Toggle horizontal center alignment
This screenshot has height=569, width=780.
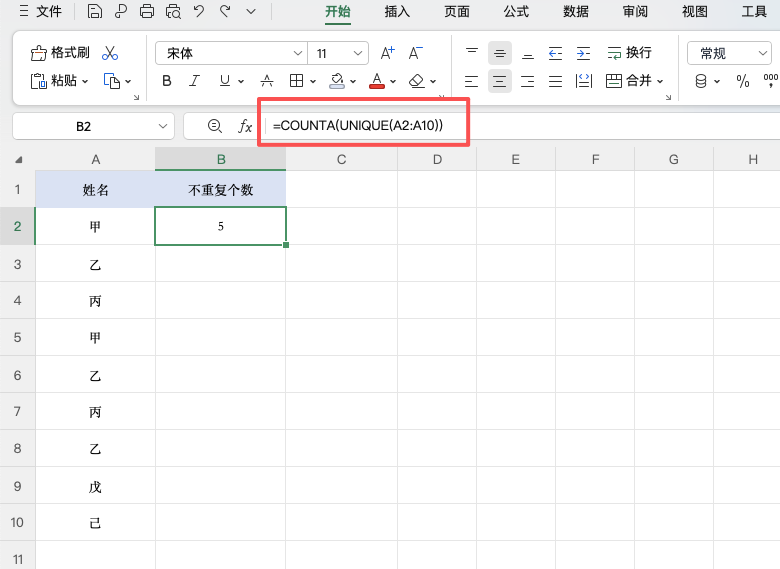[x=499, y=81]
